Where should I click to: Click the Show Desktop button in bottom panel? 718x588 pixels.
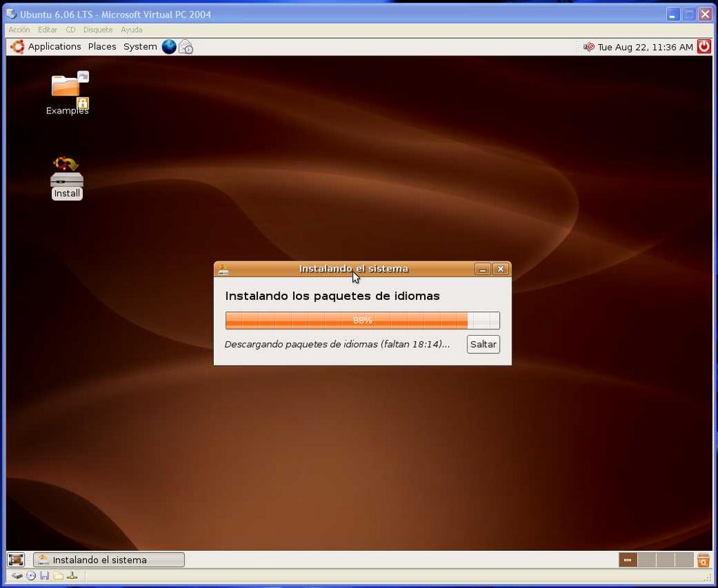[15, 560]
